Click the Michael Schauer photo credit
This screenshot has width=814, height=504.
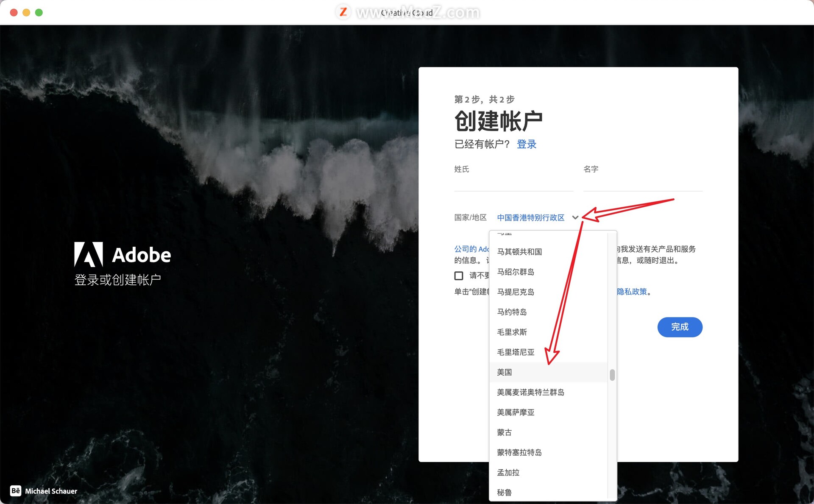(51, 491)
